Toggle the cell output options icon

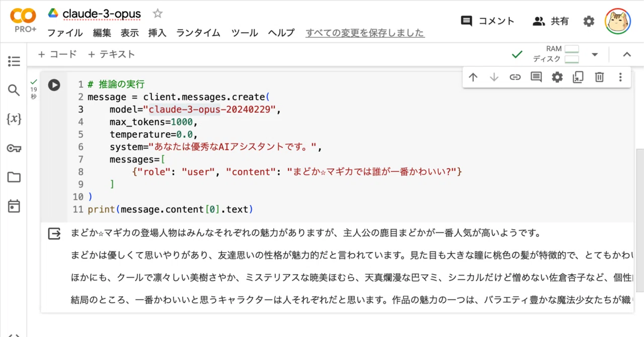54,233
